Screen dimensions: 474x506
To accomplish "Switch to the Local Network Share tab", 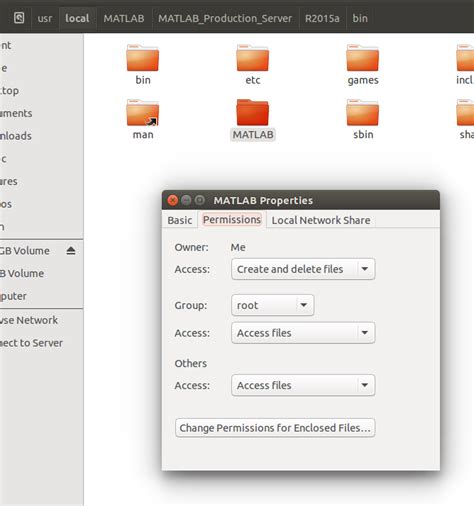I will (x=321, y=220).
